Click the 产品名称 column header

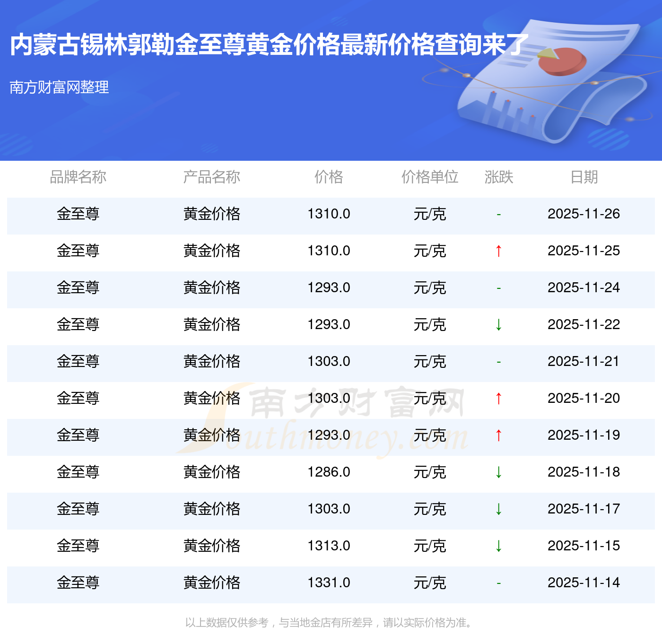point(211,177)
